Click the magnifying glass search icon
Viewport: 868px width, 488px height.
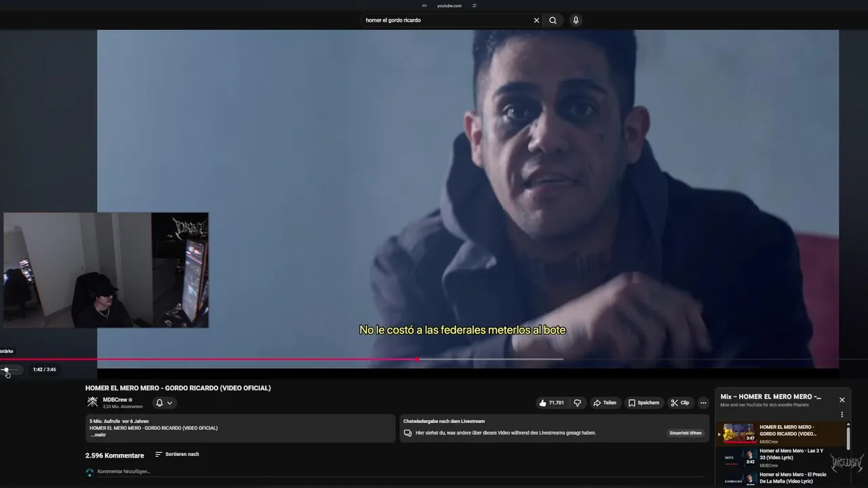point(553,20)
